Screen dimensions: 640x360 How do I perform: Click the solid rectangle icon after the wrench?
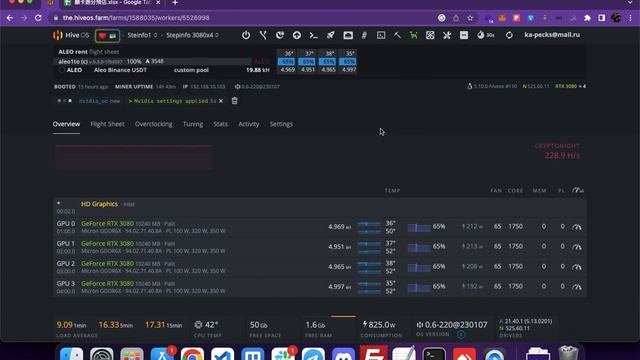pyautogui.click(x=464, y=36)
